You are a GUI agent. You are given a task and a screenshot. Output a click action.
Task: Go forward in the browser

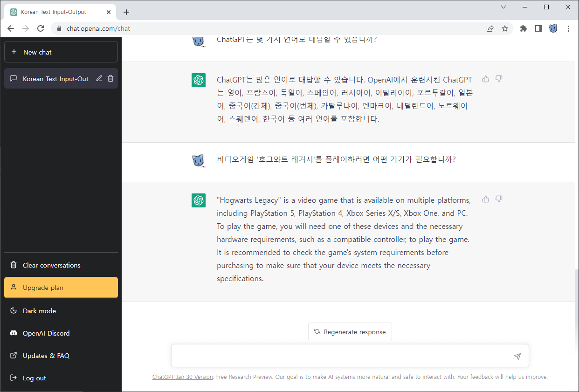pos(26,28)
